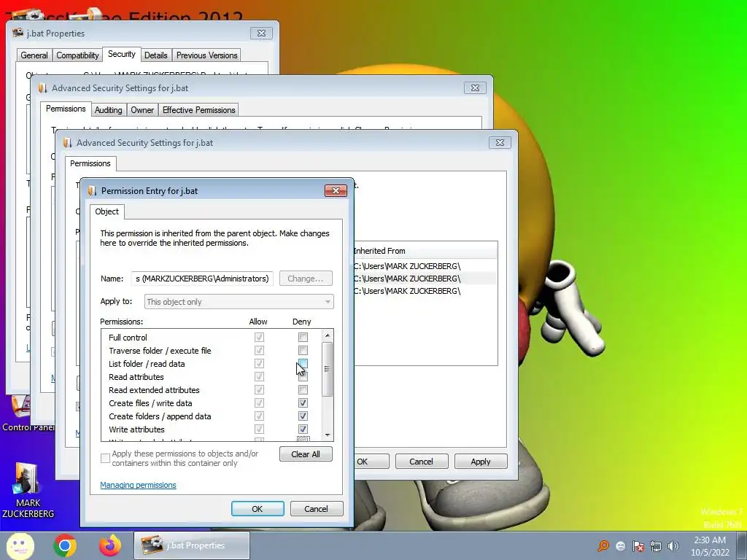Switch to the Auditing tab
Viewport: 747px width, 560px height.
(x=108, y=110)
